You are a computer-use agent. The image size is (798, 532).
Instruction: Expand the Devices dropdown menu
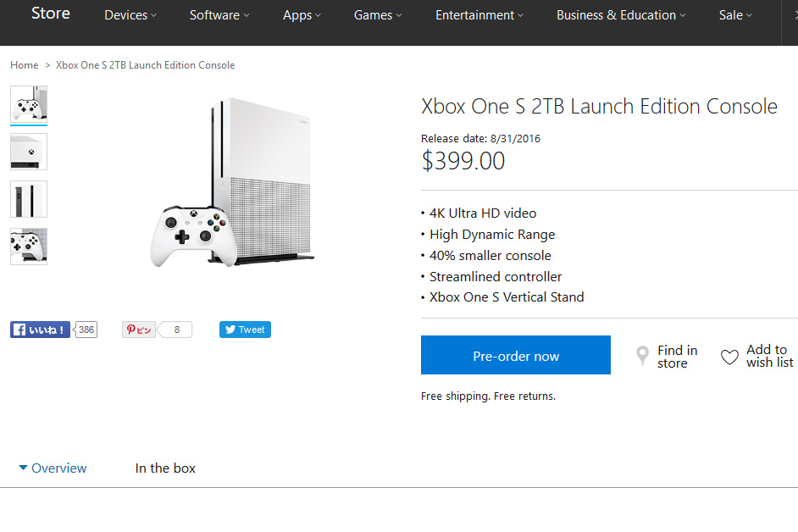[131, 15]
